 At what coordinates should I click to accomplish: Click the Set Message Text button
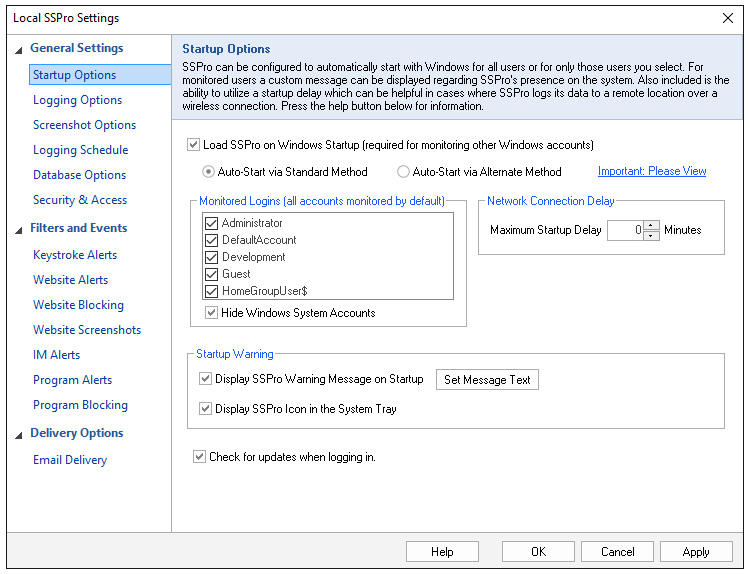click(x=487, y=380)
